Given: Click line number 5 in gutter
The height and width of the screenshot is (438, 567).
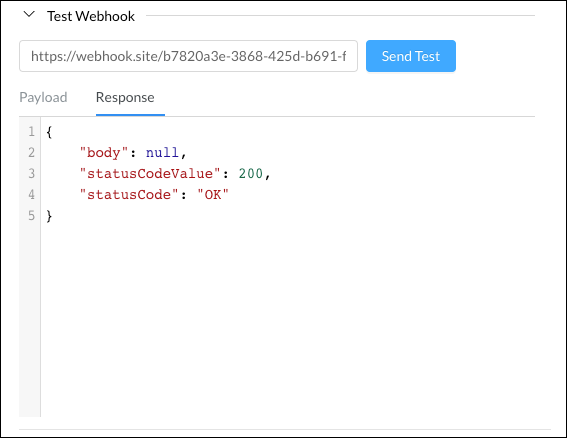Looking at the screenshot, I should [x=31, y=216].
